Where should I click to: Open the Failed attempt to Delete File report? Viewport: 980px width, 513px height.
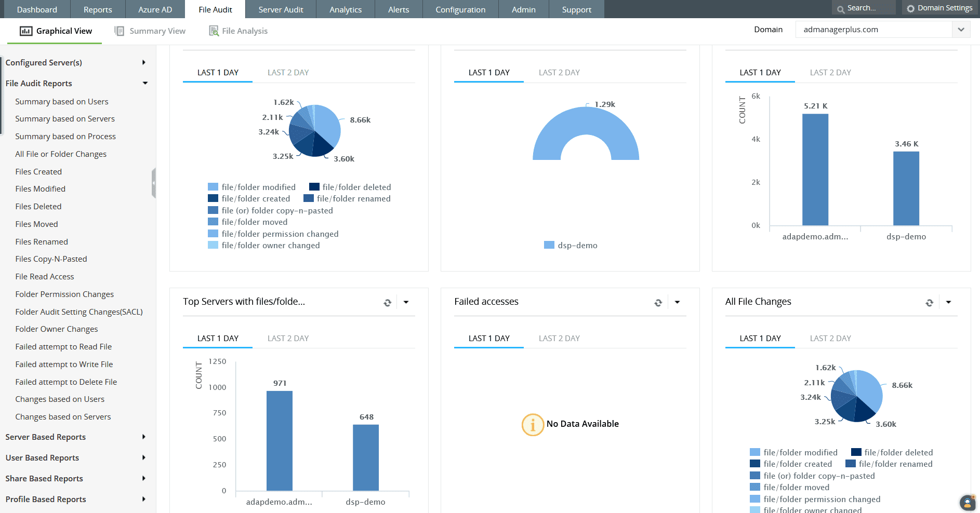click(x=65, y=382)
